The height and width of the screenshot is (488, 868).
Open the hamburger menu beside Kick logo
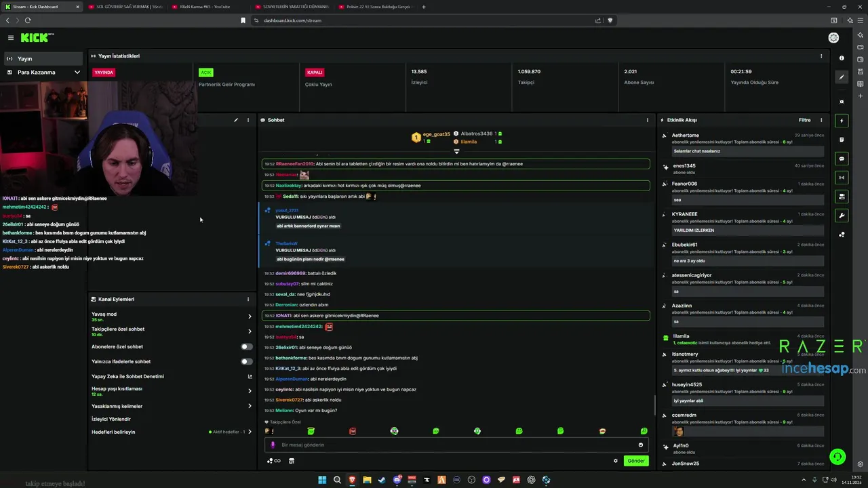click(x=11, y=38)
